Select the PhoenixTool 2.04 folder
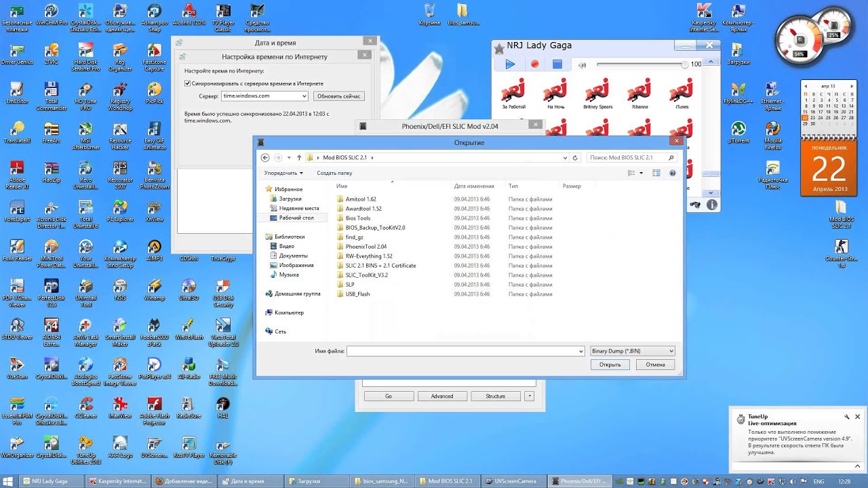868x488 pixels. pyautogui.click(x=366, y=247)
